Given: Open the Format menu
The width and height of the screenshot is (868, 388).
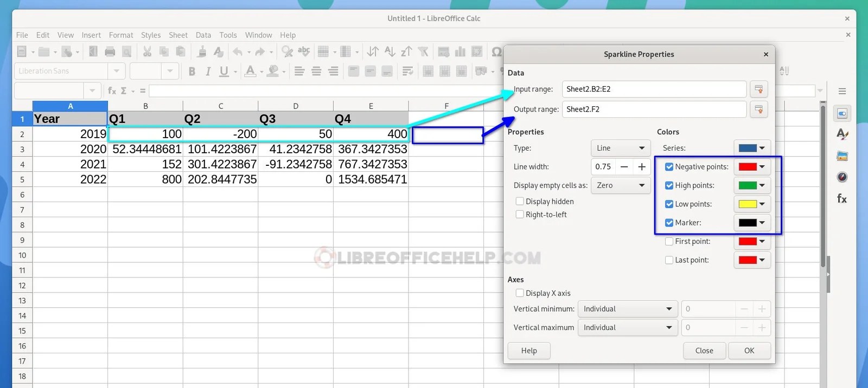Looking at the screenshot, I should coord(121,35).
